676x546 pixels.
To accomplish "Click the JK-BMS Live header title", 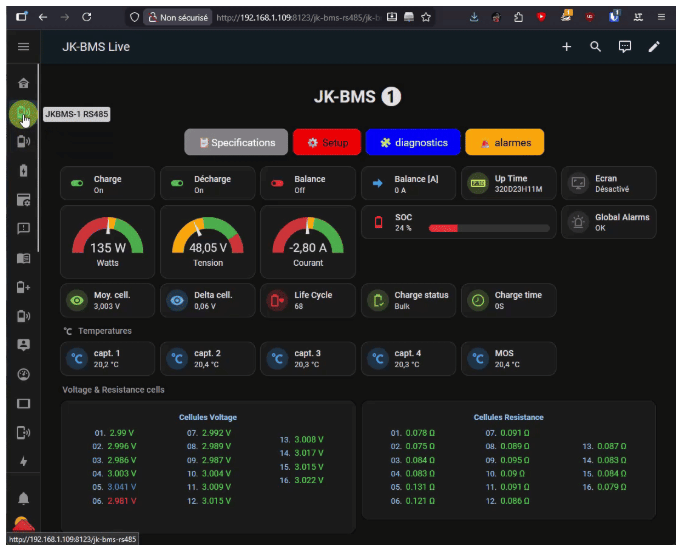I will pyautogui.click(x=96, y=47).
